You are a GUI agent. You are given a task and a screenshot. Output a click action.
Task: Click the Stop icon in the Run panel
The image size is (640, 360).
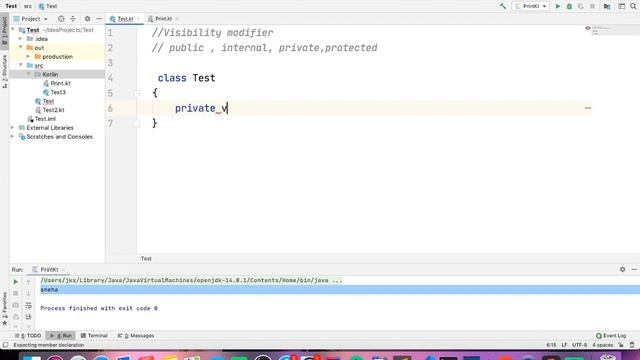16,293
